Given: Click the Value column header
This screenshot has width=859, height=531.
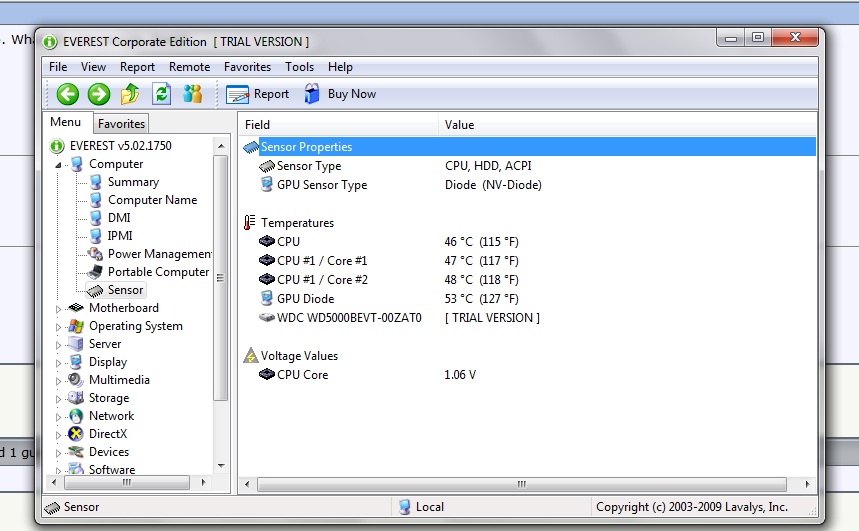Looking at the screenshot, I should tap(628, 125).
